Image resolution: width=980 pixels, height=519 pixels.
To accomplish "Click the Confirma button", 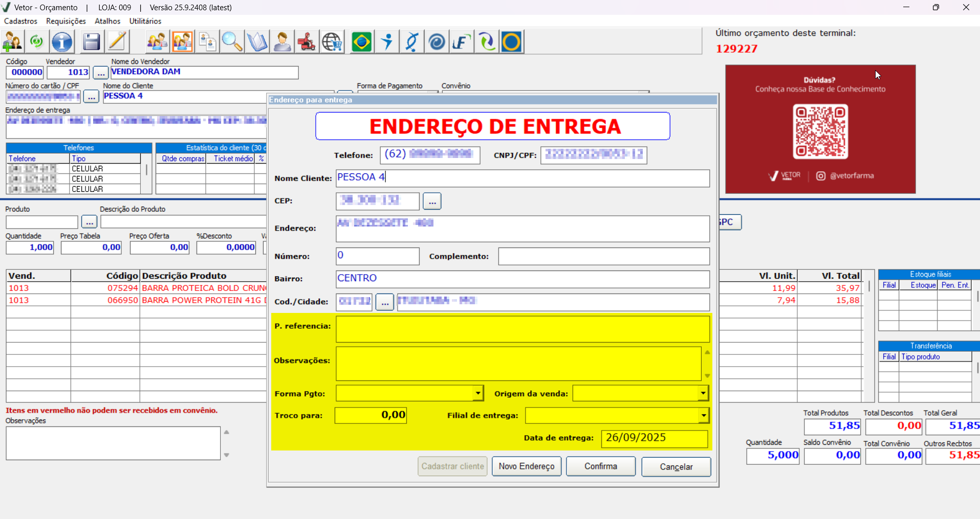I will 600,466.
